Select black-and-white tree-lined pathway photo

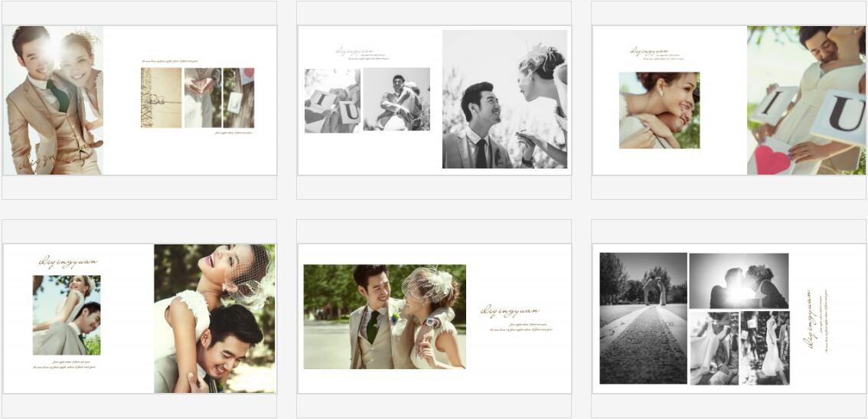[643, 318]
